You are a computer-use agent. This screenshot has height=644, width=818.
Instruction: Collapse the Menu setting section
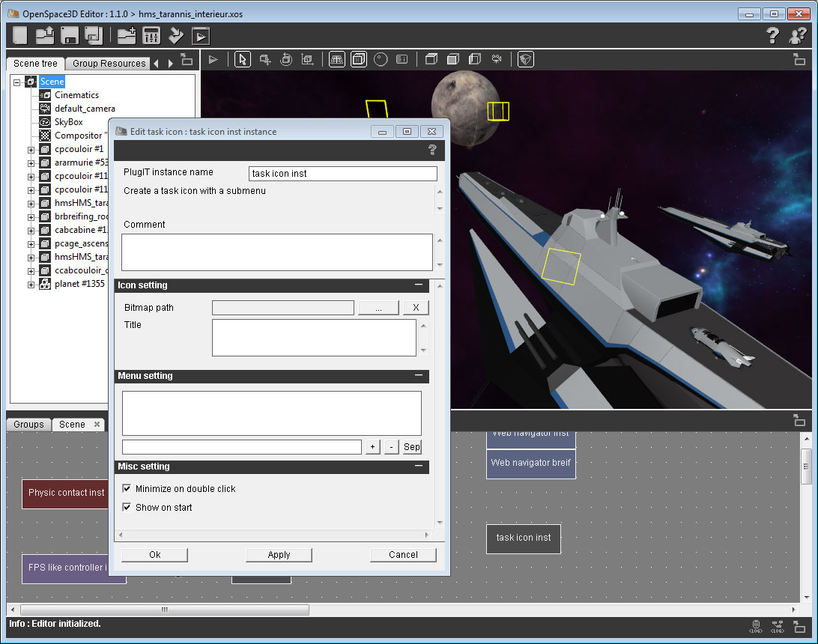[419, 376]
